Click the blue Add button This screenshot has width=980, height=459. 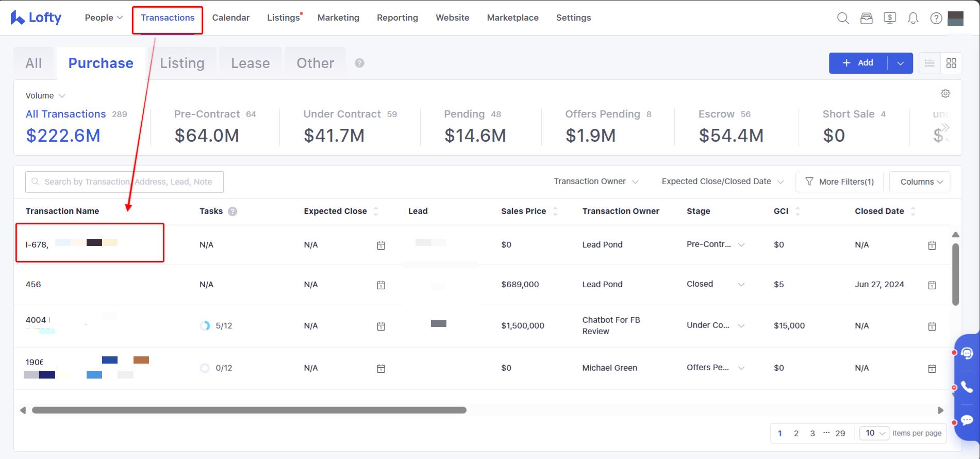[x=858, y=63]
